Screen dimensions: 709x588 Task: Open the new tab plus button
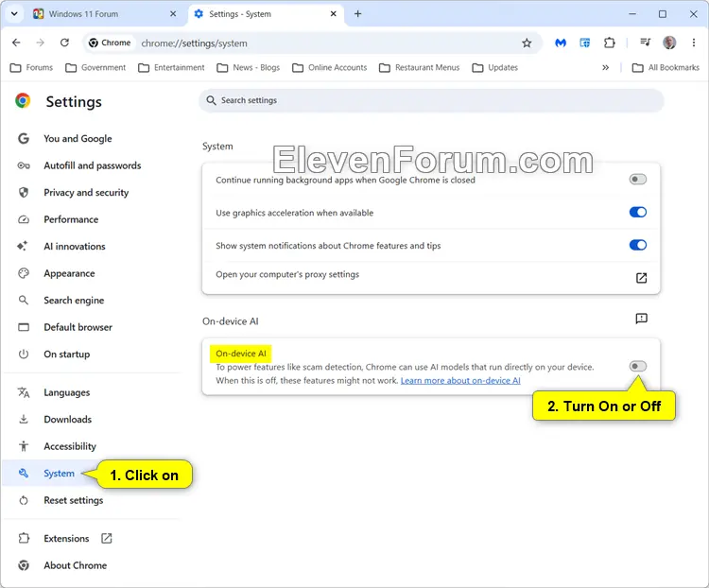[x=357, y=14]
